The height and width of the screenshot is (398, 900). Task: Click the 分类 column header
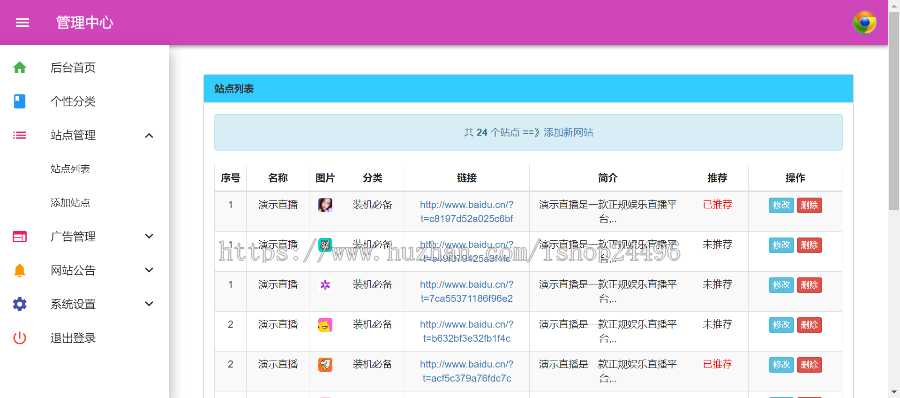(x=373, y=178)
